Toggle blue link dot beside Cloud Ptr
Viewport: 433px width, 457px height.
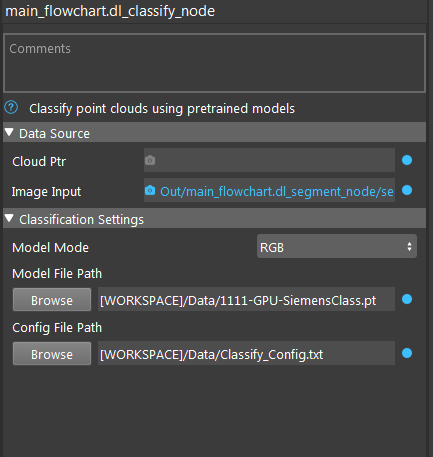[407, 160]
